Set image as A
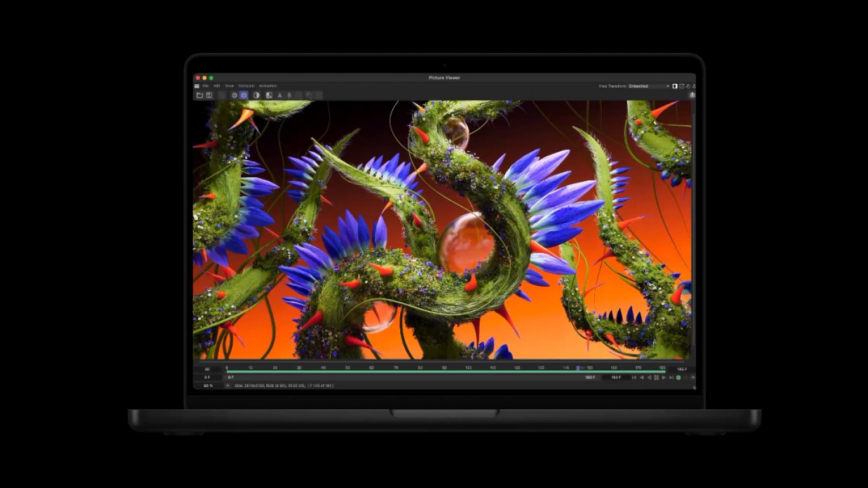The width and height of the screenshot is (868, 488). pos(280,95)
